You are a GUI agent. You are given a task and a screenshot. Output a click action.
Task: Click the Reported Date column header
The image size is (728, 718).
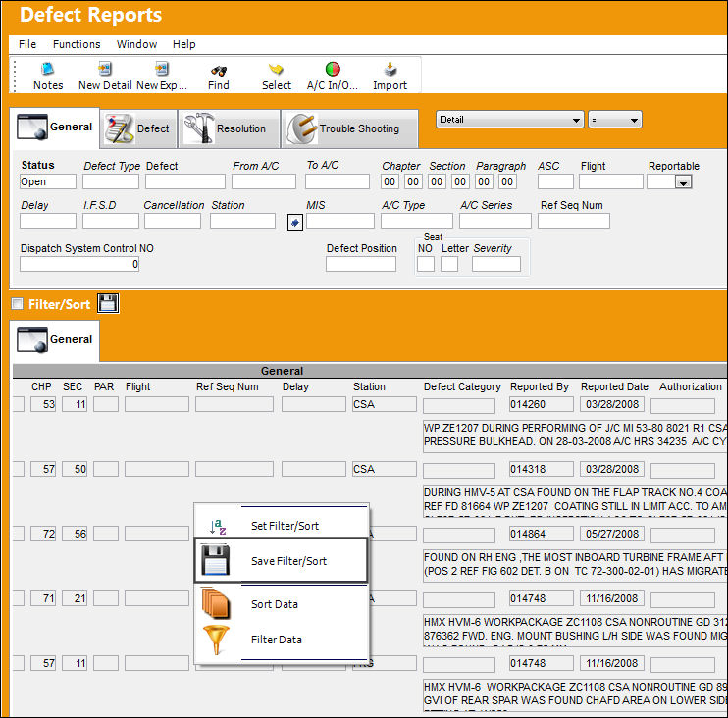pyautogui.click(x=614, y=386)
